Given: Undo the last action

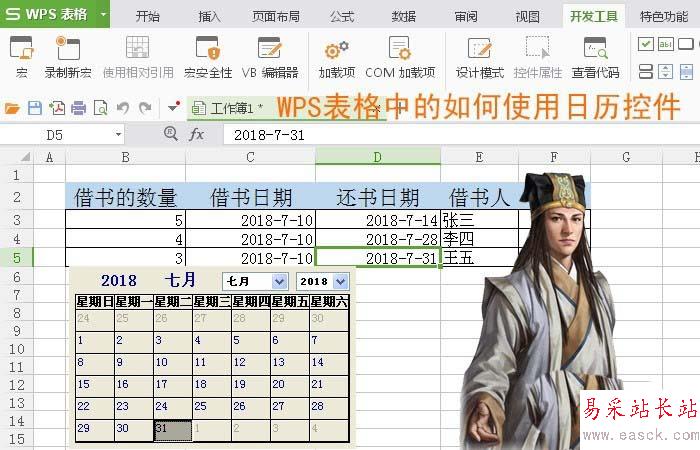Looking at the screenshot, I should click(123, 108).
